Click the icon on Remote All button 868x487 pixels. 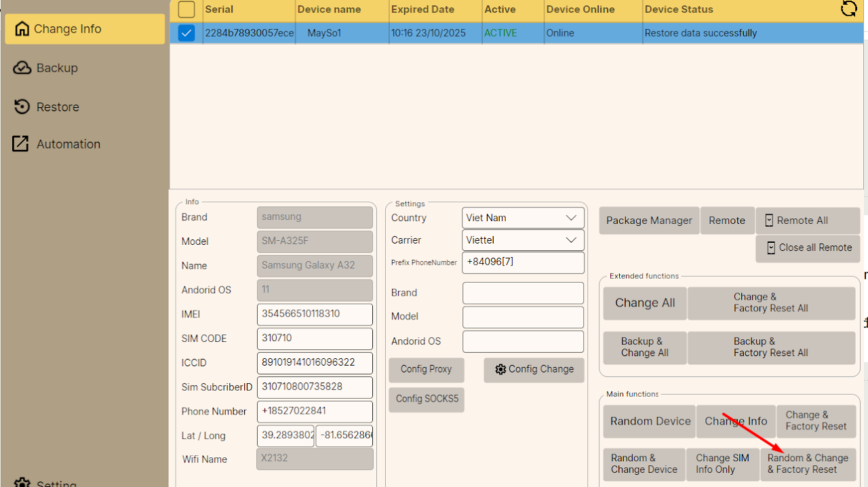[769, 220]
